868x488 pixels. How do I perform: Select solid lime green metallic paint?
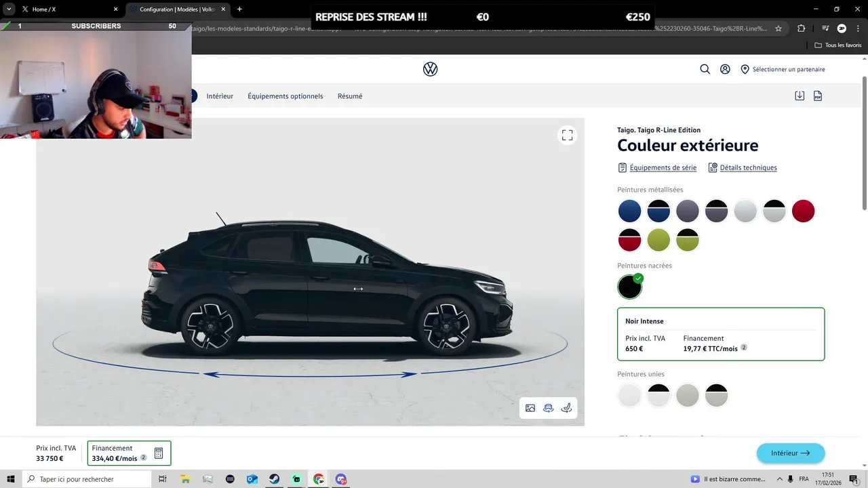pos(658,240)
